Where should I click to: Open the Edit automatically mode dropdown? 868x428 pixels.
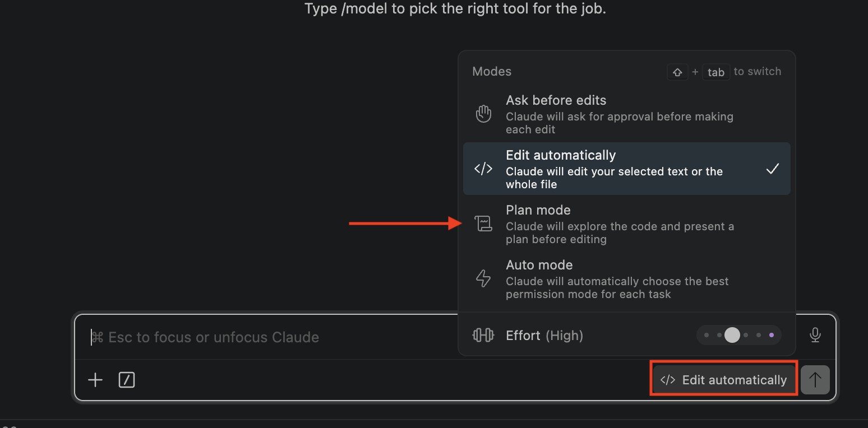click(x=723, y=380)
